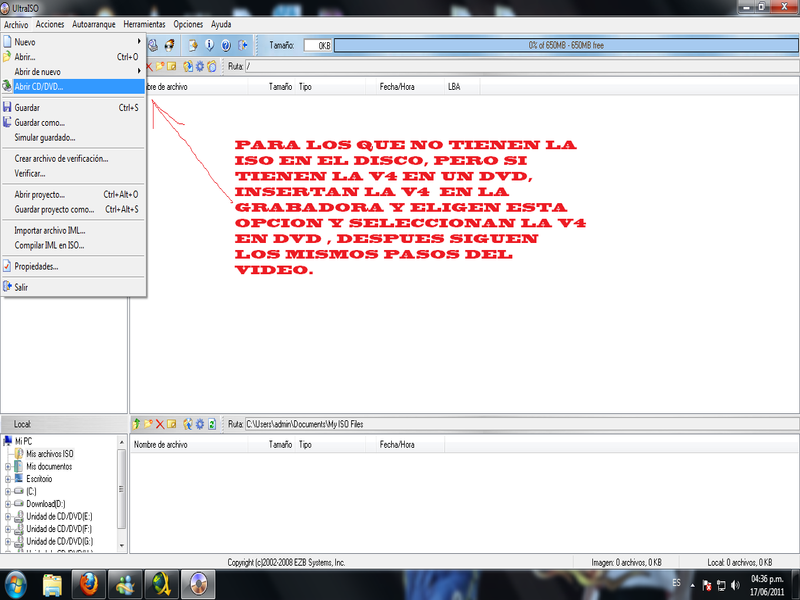Viewport: 800px width, 600px height.
Task: Expand the Unidad de CD/DVD(E:) node
Action: [x=8, y=516]
